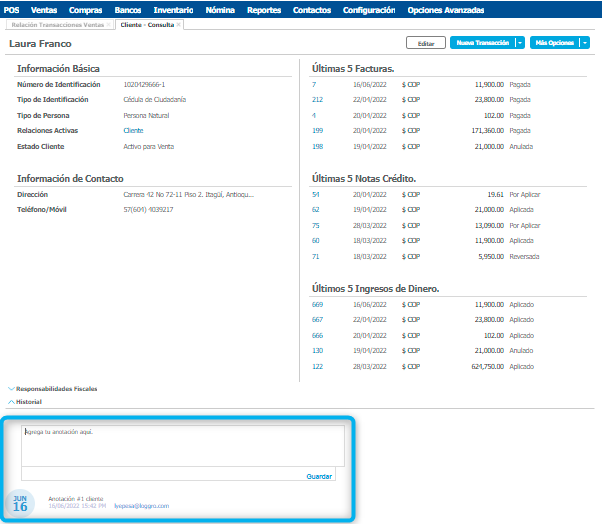Click the Editar button
The width and height of the screenshot is (602, 524).
pyautogui.click(x=425, y=43)
